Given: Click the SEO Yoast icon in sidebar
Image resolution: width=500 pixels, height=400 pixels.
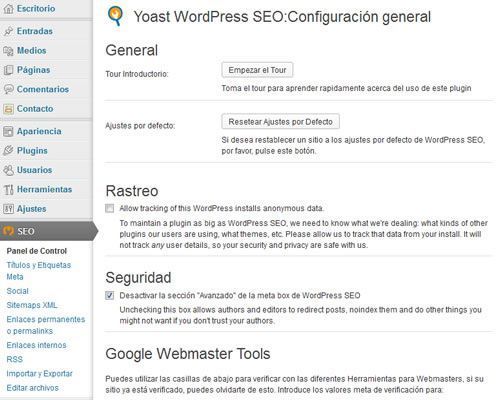Looking at the screenshot, I should 8,231.
